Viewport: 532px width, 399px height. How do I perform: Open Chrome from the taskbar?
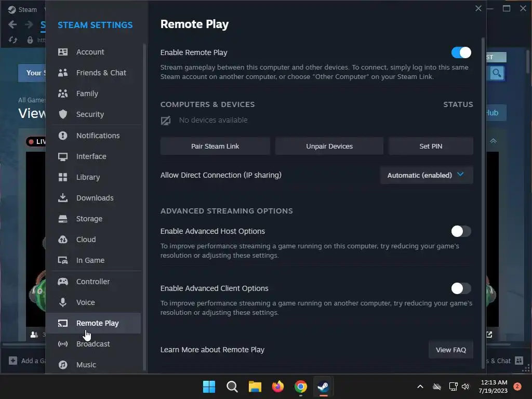301,387
